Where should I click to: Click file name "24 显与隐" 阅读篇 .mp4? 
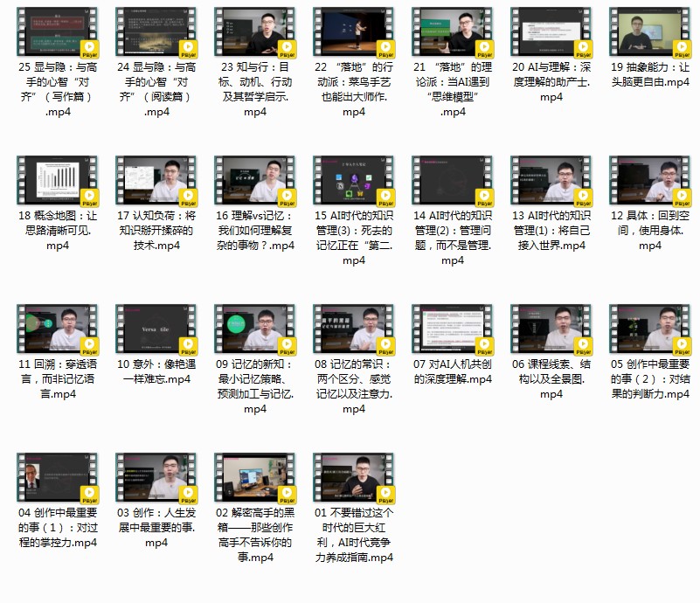point(156,89)
